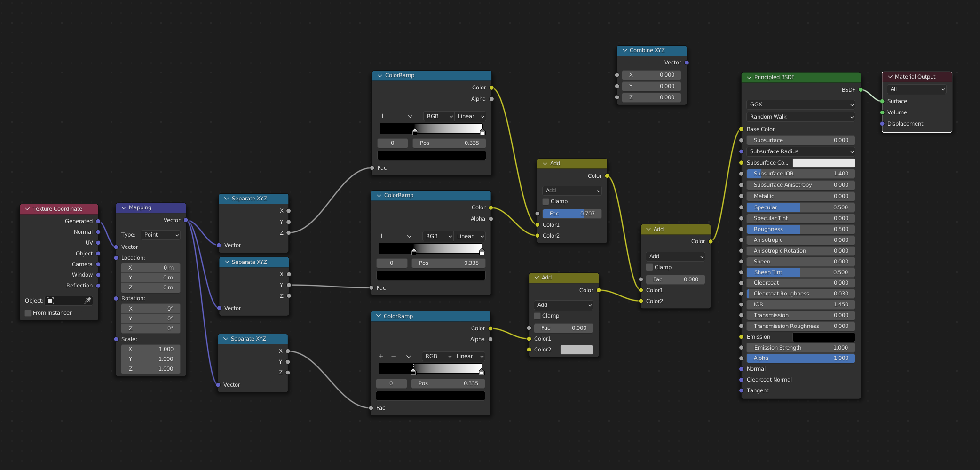Click the Alpha slider
The width and height of the screenshot is (980, 470).
coord(800,358)
